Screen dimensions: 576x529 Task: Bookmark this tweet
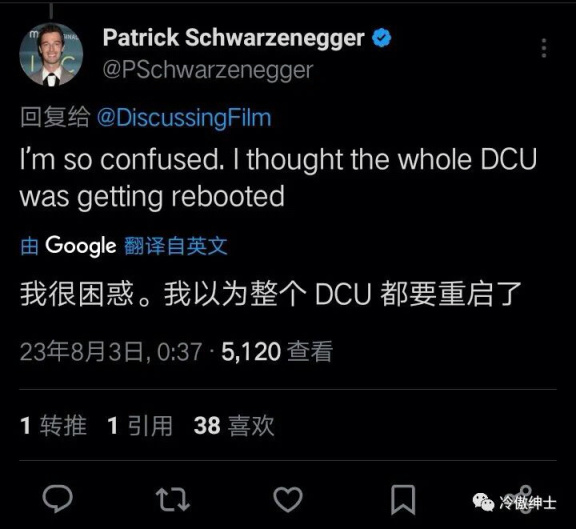point(403,500)
